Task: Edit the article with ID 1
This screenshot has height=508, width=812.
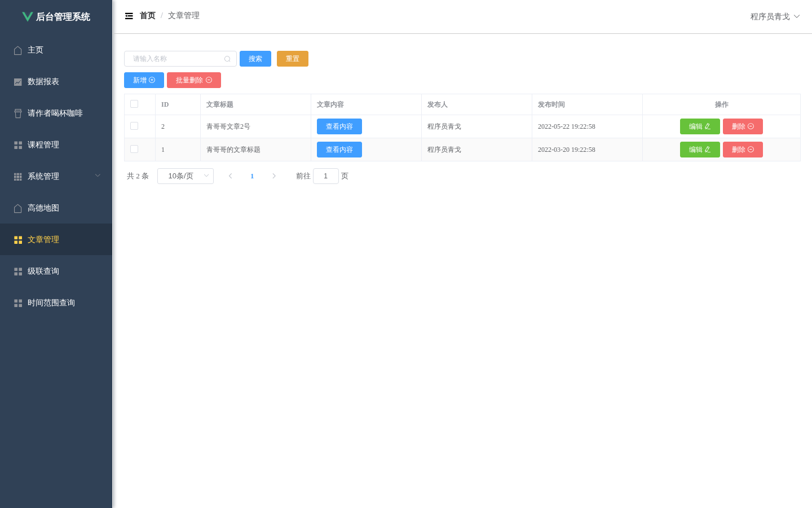Action: point(700,150)
